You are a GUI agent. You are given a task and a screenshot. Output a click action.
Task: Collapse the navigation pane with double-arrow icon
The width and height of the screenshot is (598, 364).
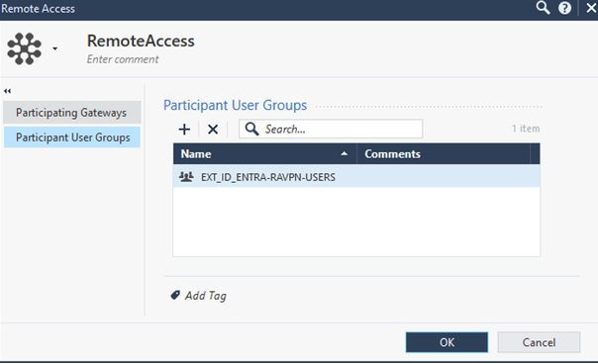7,91
